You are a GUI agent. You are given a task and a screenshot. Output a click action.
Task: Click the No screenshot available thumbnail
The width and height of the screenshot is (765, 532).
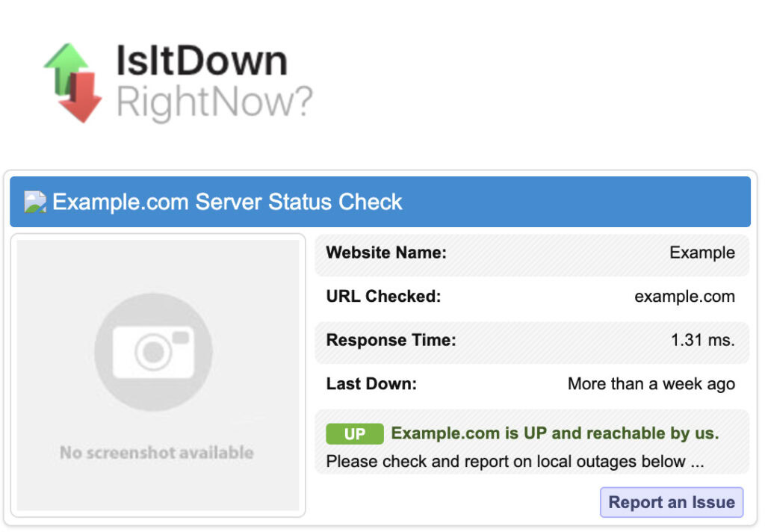pyautogui.click(x=158, y=375)
